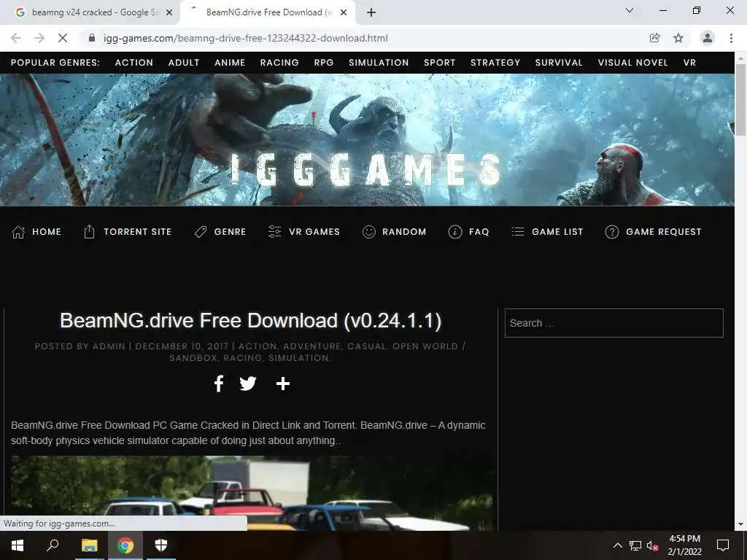The height and width of the screenshot is (560, 747).
Task: Click the page vertical scrollbar thumb
Action: pos(740,99)
